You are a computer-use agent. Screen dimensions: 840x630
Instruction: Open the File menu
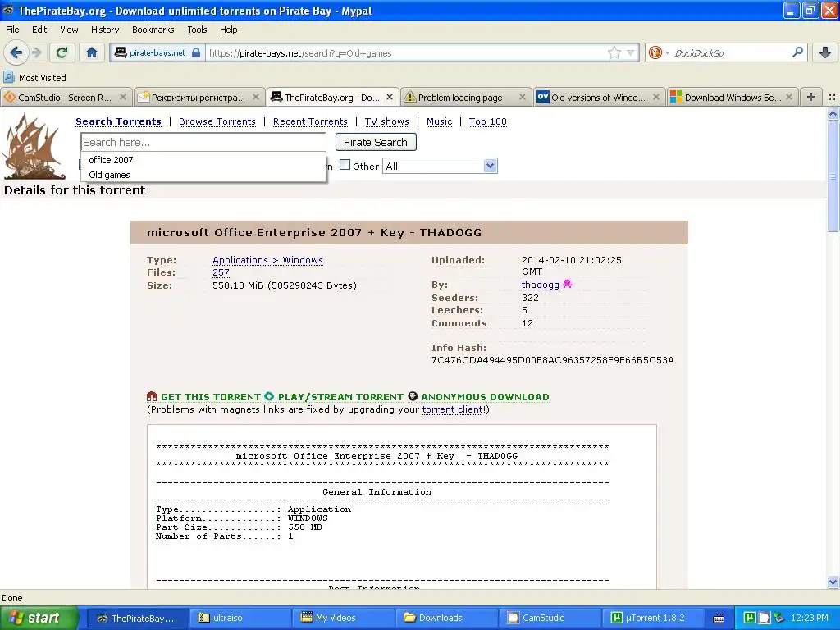click(x=12, y=30)
